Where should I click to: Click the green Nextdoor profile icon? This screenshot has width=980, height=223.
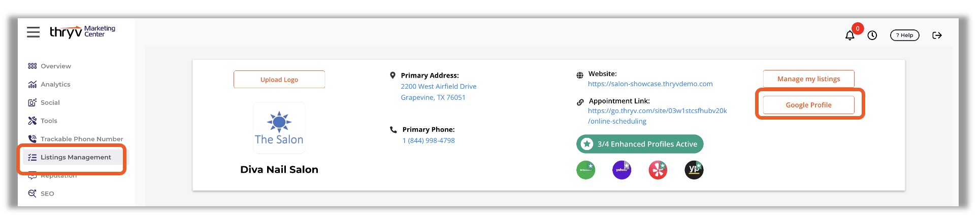pyautogui.click(x=586, y=170)
